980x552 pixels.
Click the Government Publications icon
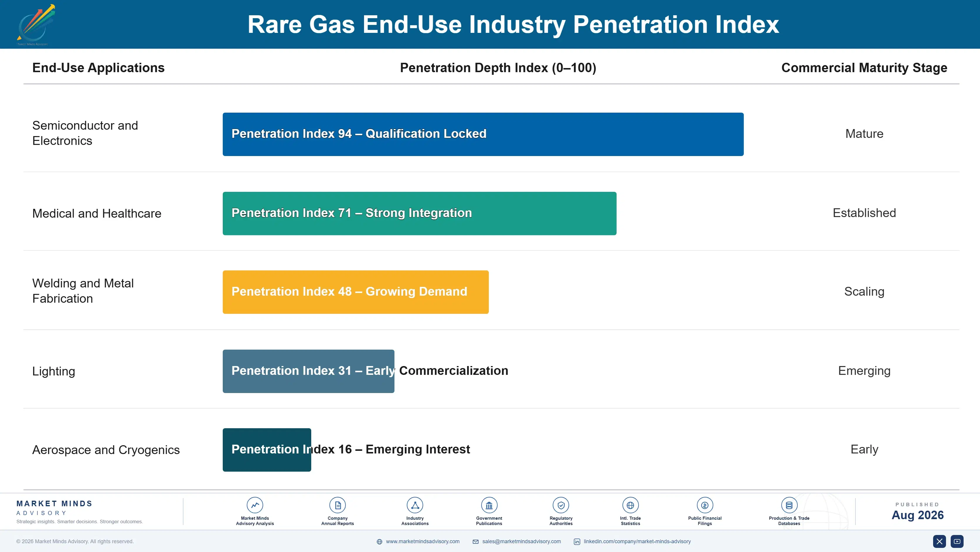tap(489, 505)
